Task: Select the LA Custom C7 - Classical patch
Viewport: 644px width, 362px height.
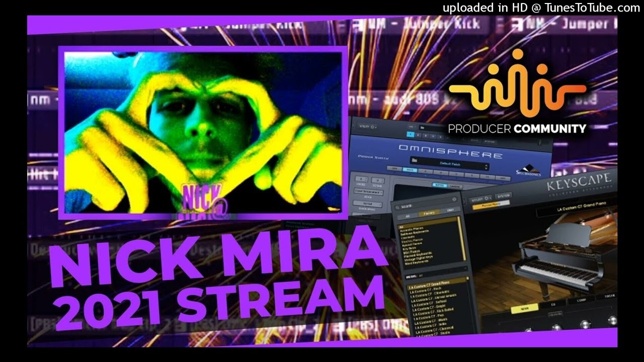Action: point(435,329)
